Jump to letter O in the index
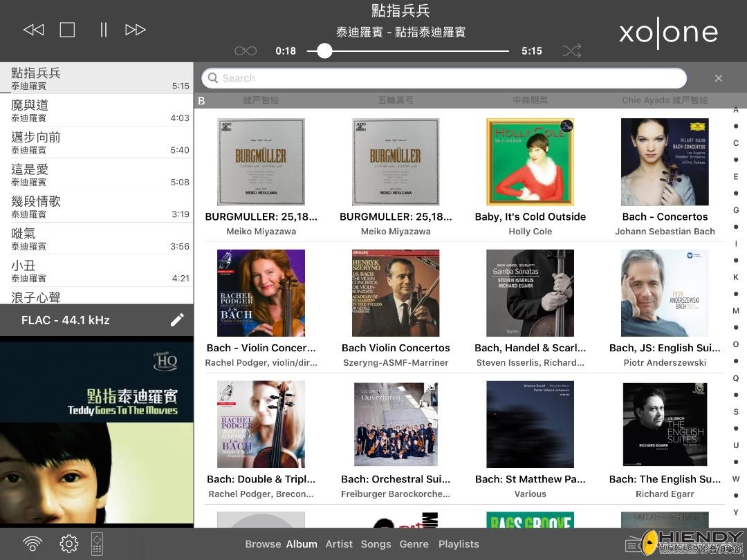Image resolution: width=747 pixels, height=560 pixels. click(736, 344)
